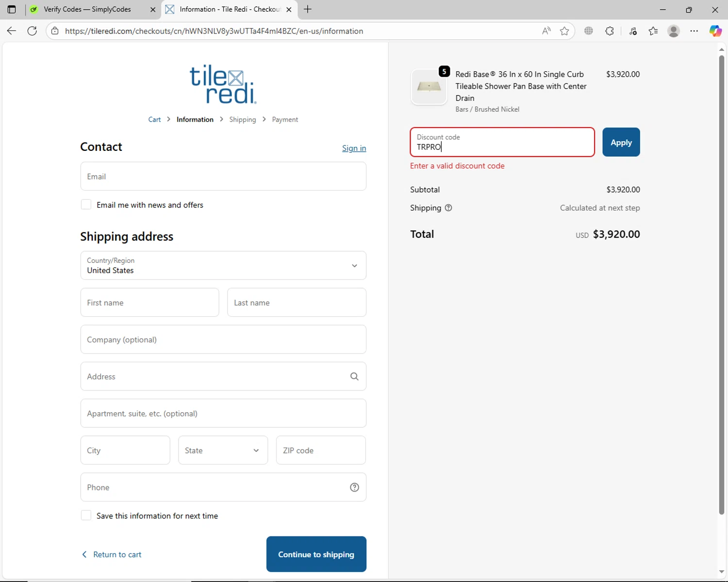Click the City field
Screen dimensions: 728x582
pyautogui.click(x=125, y=450)
